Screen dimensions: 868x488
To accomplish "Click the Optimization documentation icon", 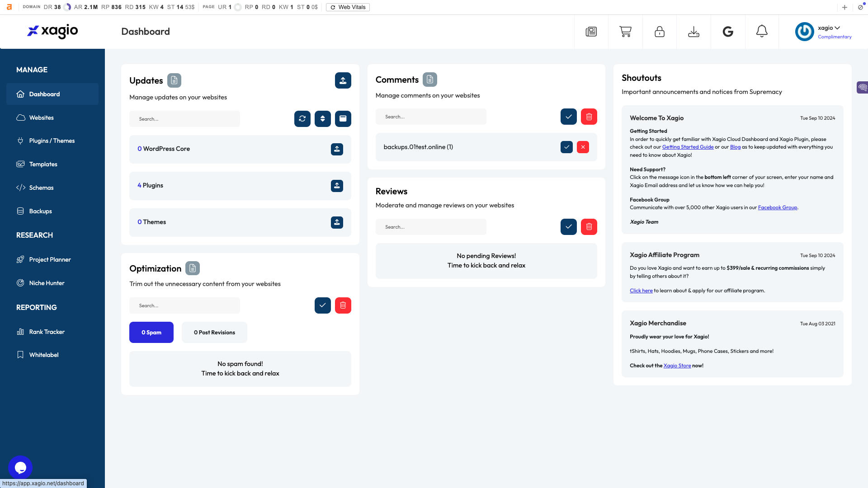I will point(193,268).
